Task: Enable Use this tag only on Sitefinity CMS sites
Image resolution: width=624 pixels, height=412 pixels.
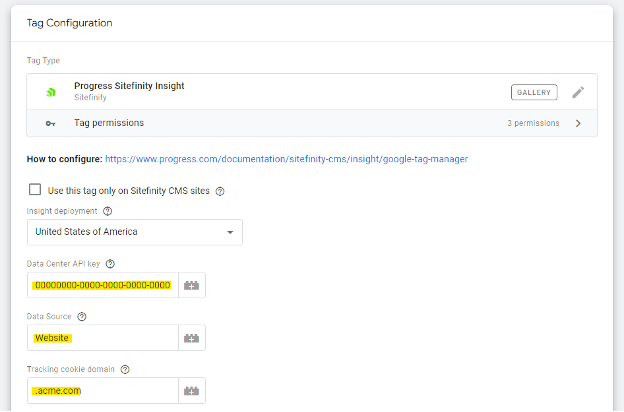Action: tap(35, 189)
